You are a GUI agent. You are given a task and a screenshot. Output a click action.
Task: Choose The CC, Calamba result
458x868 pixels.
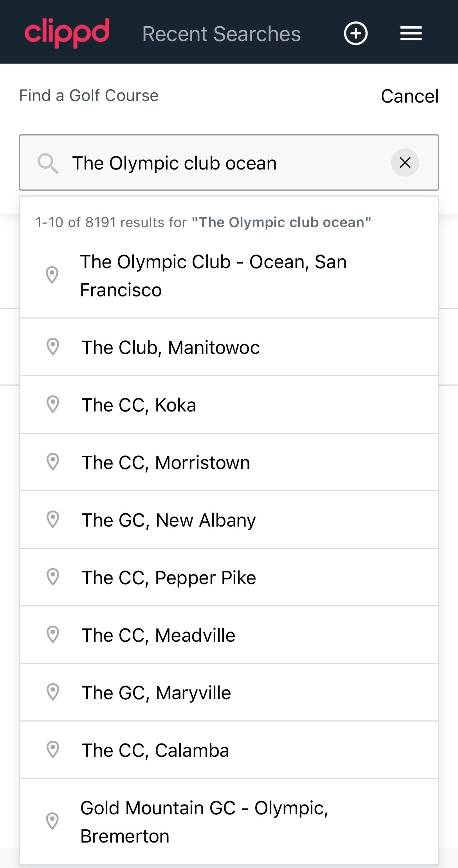155,751
